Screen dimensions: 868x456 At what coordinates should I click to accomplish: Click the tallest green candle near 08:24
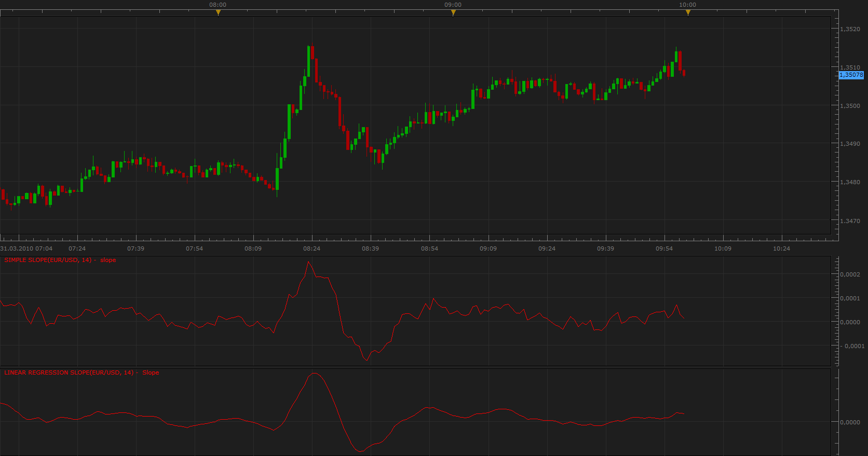pyautogui.click(x=289, y=122)
